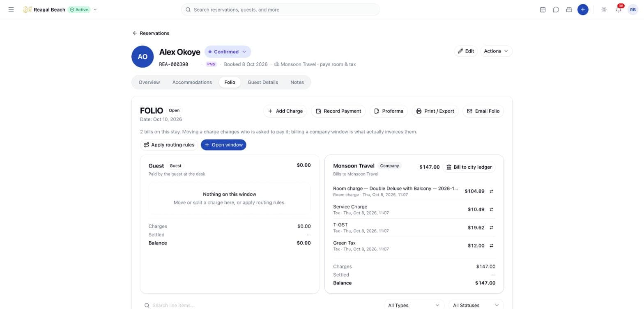
Task: Click the Reagal Beach logo
Action: [28, 9]
